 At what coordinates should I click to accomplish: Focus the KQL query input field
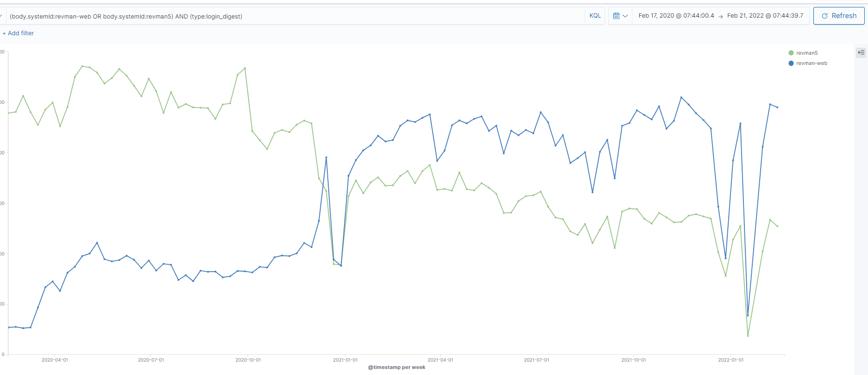[x=296, y=16]
